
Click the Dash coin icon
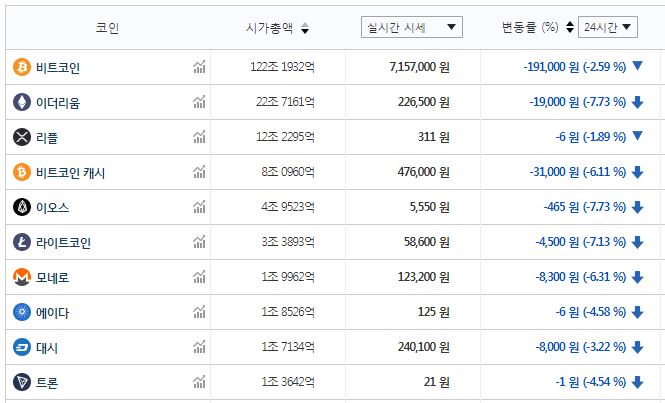21,347
